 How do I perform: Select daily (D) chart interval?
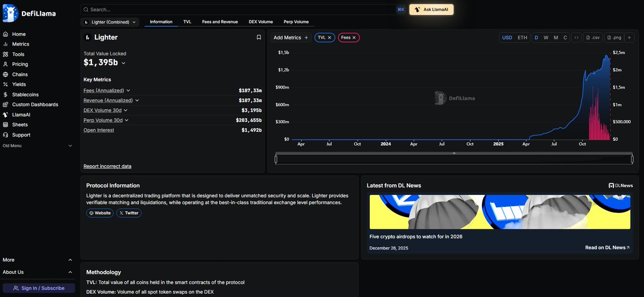[536, 38]
